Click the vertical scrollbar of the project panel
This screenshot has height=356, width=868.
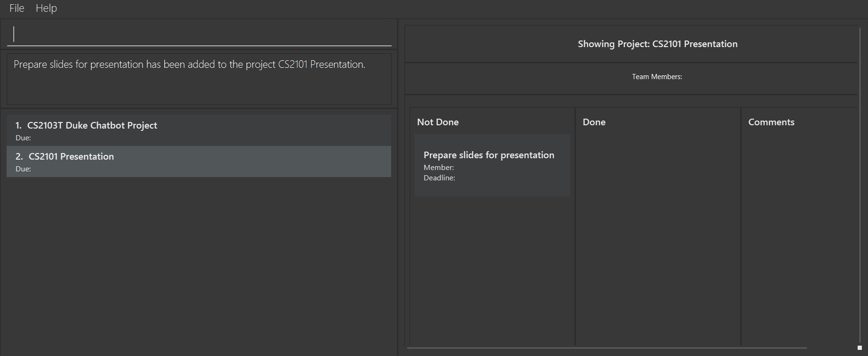click(860, 186)
